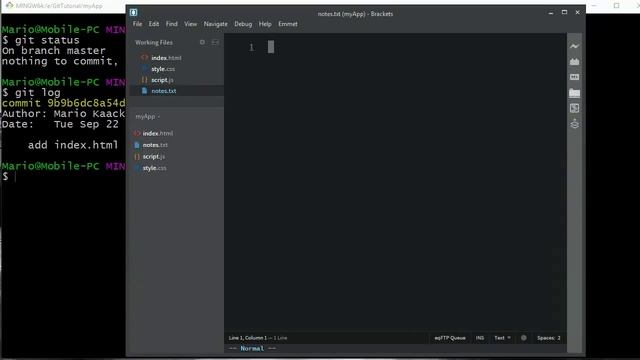Open the eqFTP Queue panel
This screenshot has width=640, height=360.
coord(450,338)
